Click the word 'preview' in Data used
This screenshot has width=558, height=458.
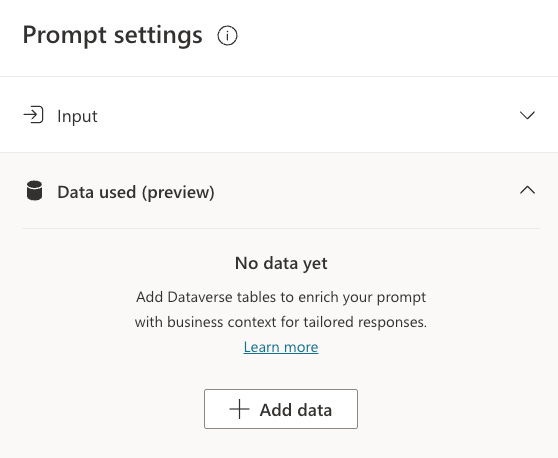coord(178,193)
